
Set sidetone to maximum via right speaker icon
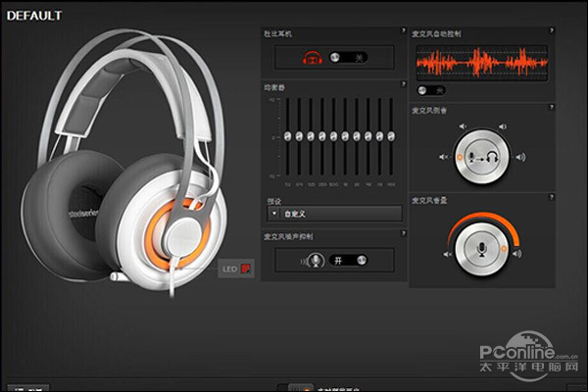(x=521, y=157)
